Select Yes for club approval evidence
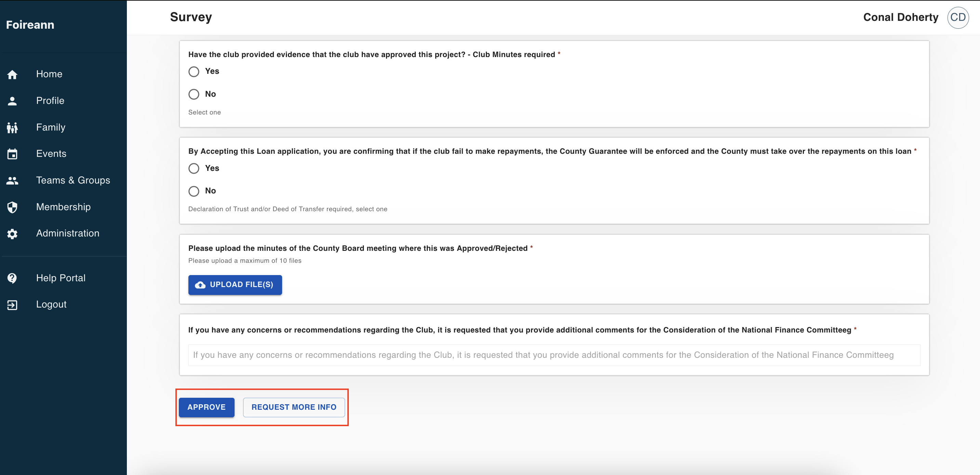The image size is (980, 475). point(194,71)
